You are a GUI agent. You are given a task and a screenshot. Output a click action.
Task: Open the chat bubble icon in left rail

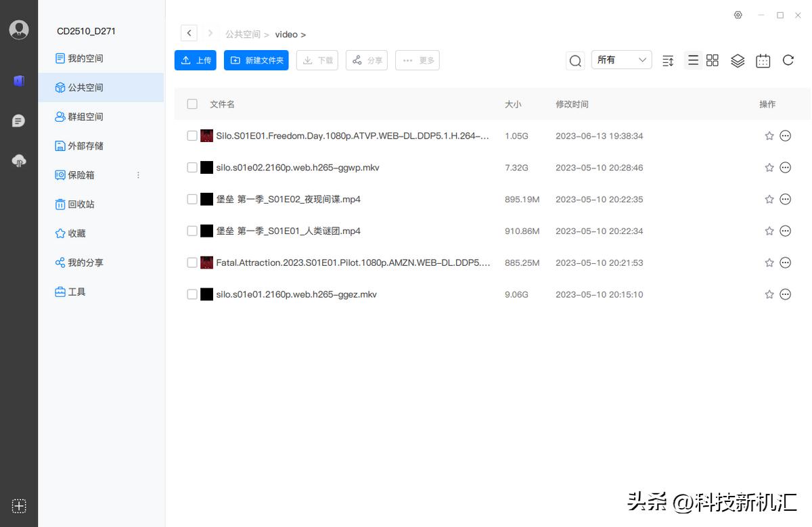click(x=18, y=120)
